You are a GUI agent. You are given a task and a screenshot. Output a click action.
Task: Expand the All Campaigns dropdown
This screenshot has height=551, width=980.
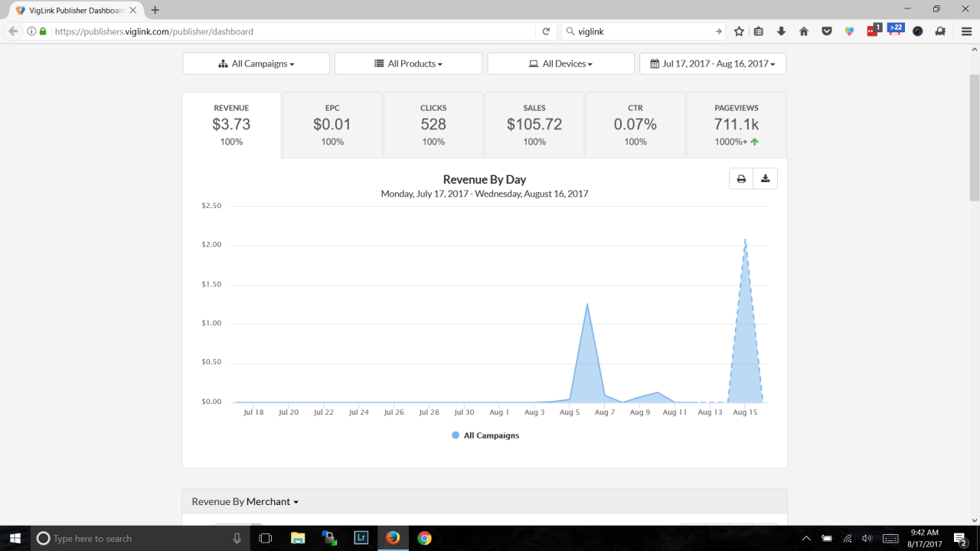click(x=256, y=64)
